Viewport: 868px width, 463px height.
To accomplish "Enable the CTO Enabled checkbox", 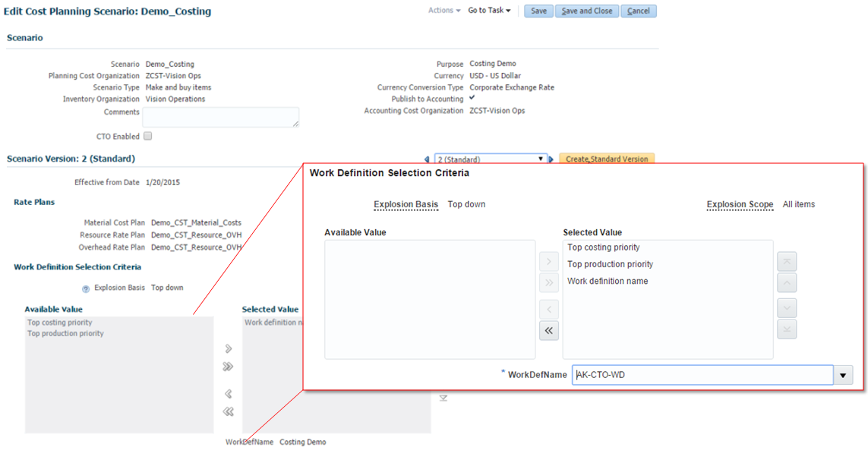I will 148,137.
